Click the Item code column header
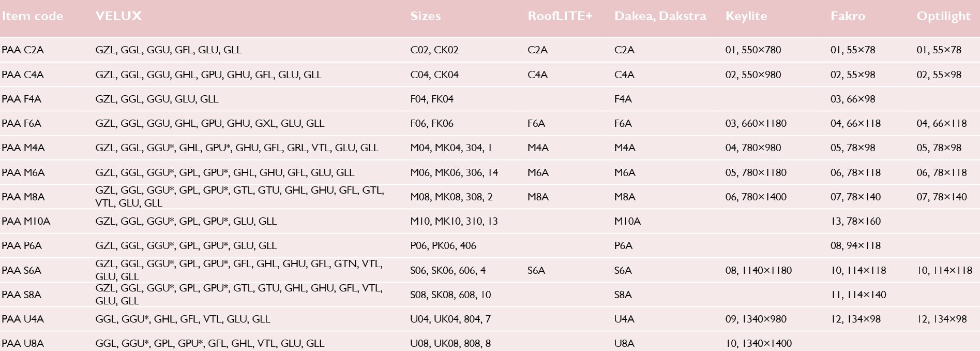980x351 pixels. pos(32,16)
